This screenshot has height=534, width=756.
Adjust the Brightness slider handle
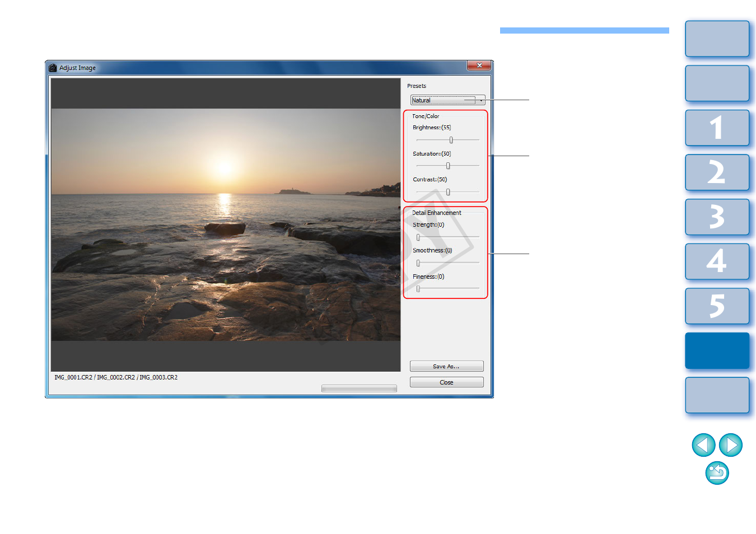(x=451, y=140)
